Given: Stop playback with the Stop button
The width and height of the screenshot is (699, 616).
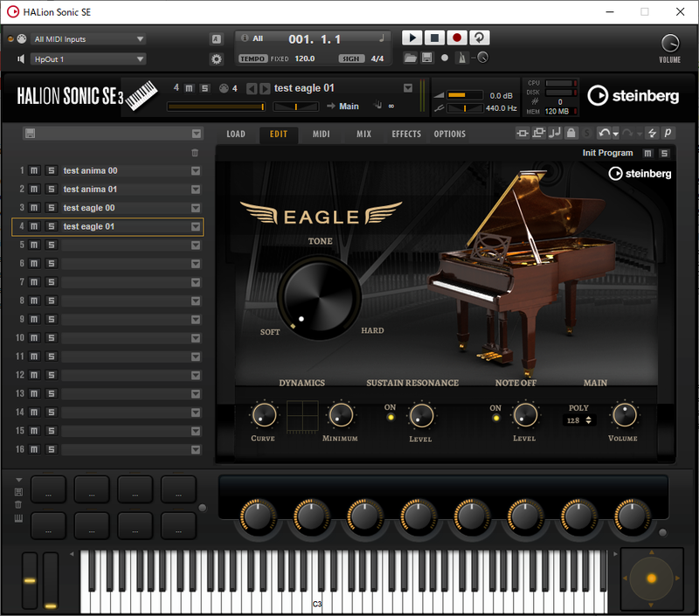Looking at the screenshot, I should [434, 38].
